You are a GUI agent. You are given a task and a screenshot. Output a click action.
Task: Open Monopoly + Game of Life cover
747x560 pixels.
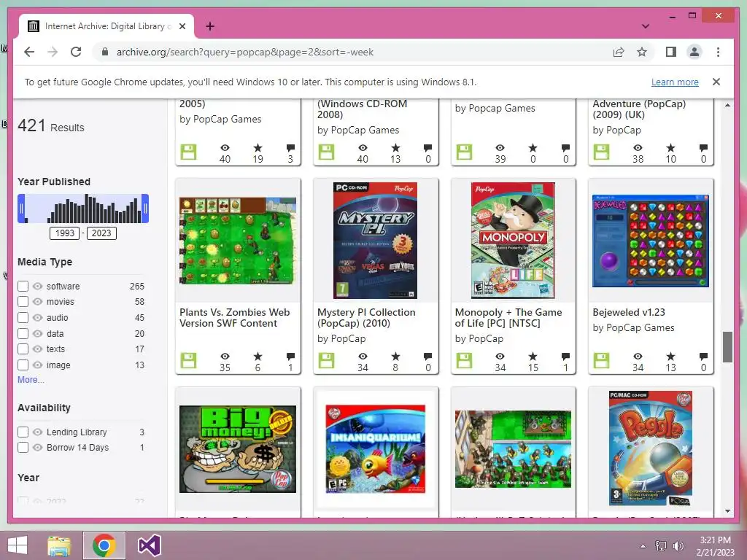click(x=513, y=241)
